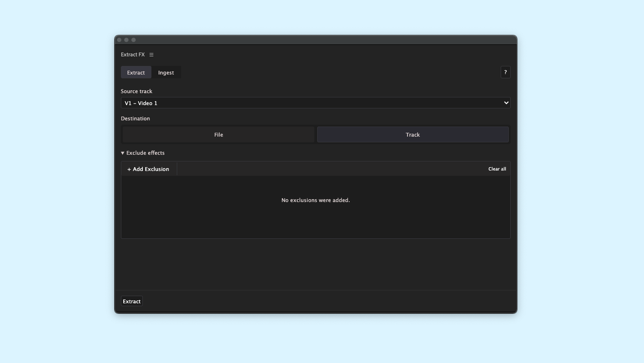Choose File as destination
The height and width of the screenshot is (363, 644).
(x=218, y=135)
